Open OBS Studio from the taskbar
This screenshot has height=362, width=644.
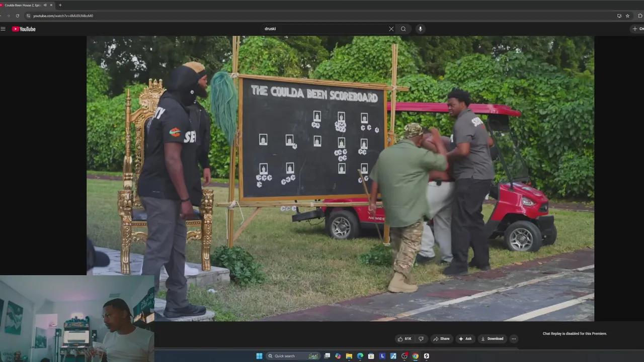[405, 356]
